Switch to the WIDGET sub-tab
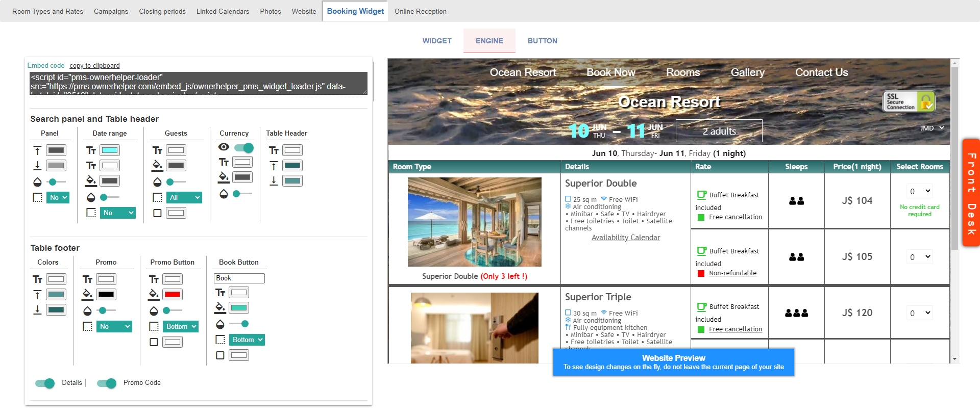This screenshot has width=980, height=416. coord(437,41)
